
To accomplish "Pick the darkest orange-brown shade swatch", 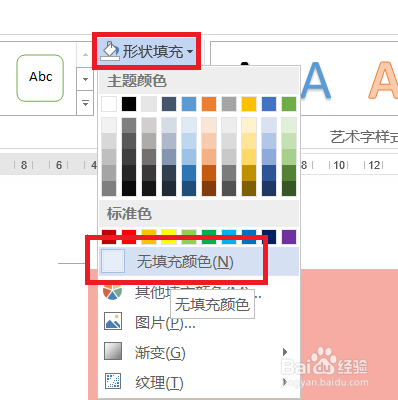I will (x=209, y=188).
